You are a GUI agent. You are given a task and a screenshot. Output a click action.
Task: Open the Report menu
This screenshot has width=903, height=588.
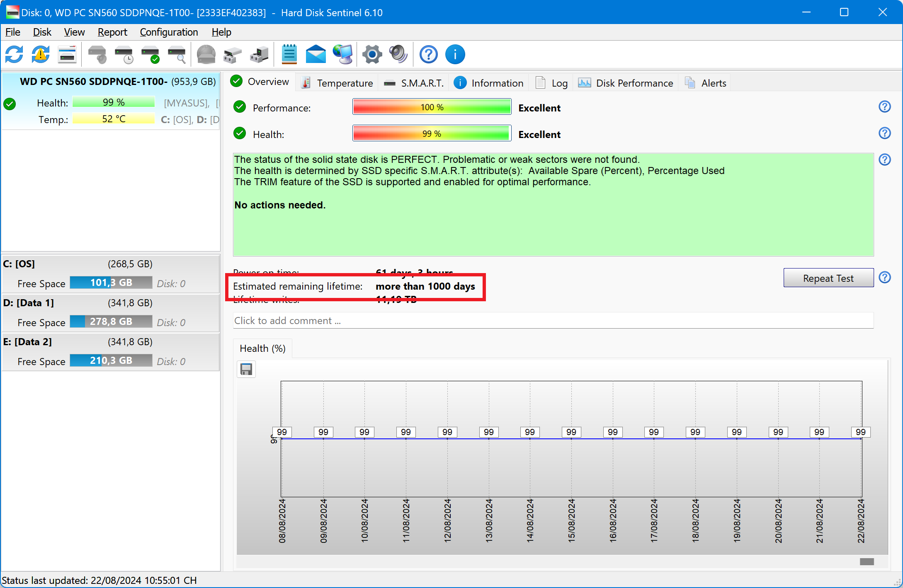(x=112, y=32)
